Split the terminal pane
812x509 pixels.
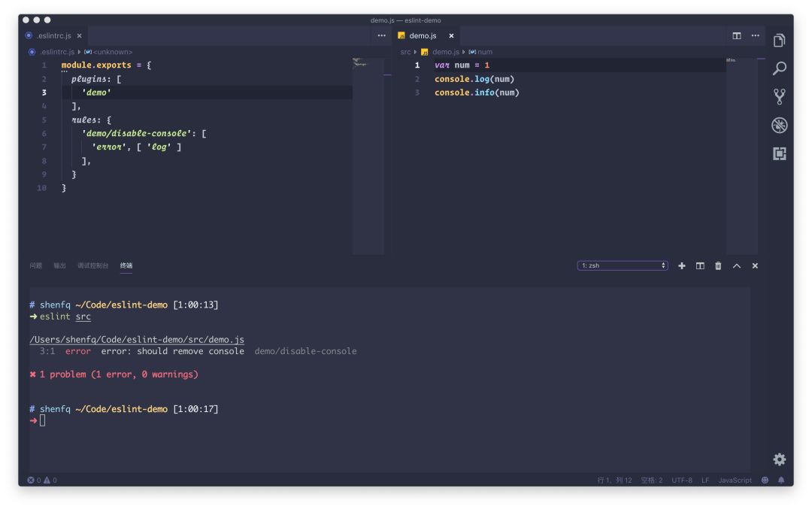700,265
